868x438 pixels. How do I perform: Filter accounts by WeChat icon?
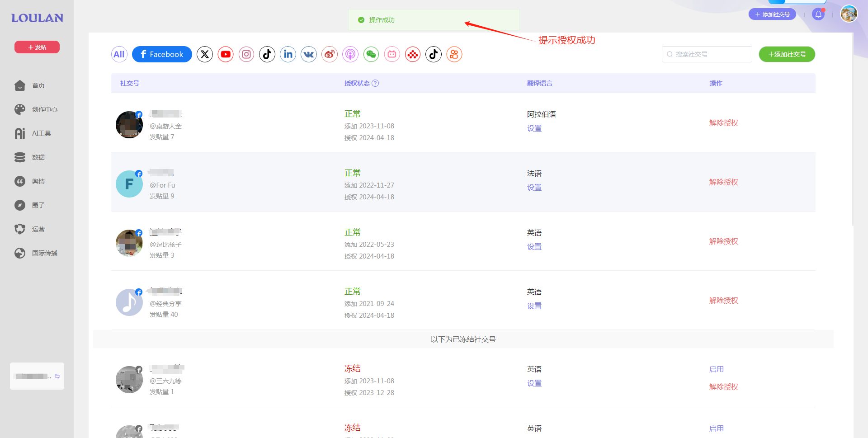coord(371,54)
